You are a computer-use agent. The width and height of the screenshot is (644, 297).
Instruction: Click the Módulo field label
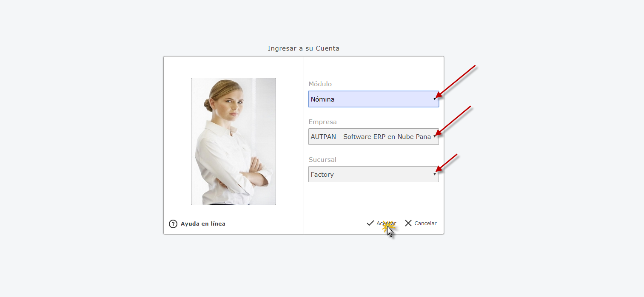tap(320, 84)
